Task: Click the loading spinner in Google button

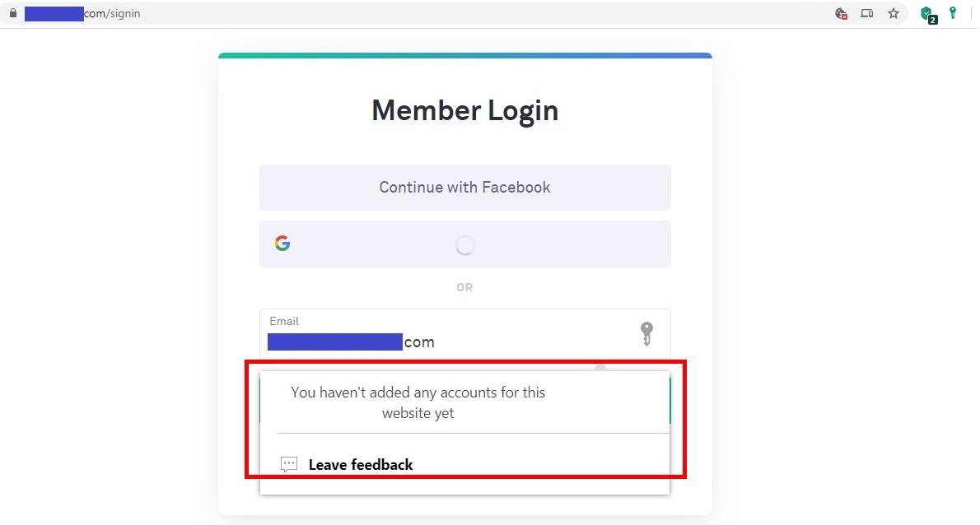Action: 465,244
